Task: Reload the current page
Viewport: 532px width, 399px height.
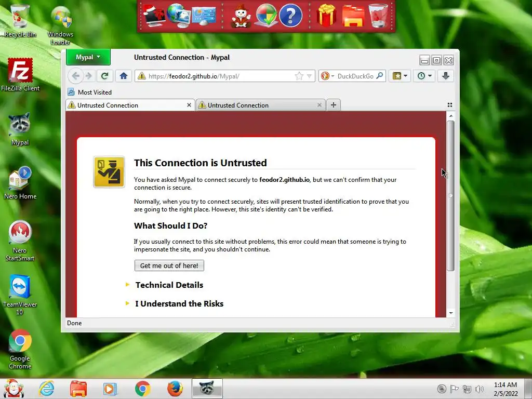Action: coord(105,76)
